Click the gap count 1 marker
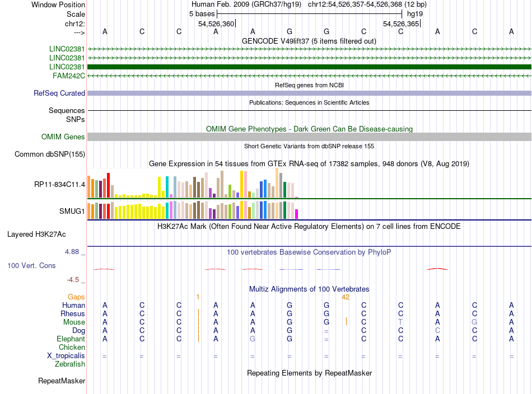Screen dimensions: 532x394 click(x=198, y=297)
